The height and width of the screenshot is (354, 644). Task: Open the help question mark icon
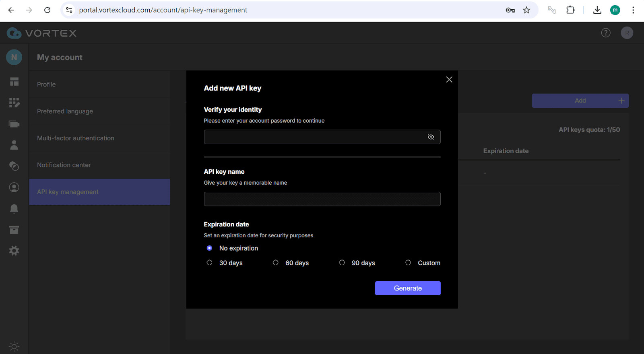click(x=606, y=33)
